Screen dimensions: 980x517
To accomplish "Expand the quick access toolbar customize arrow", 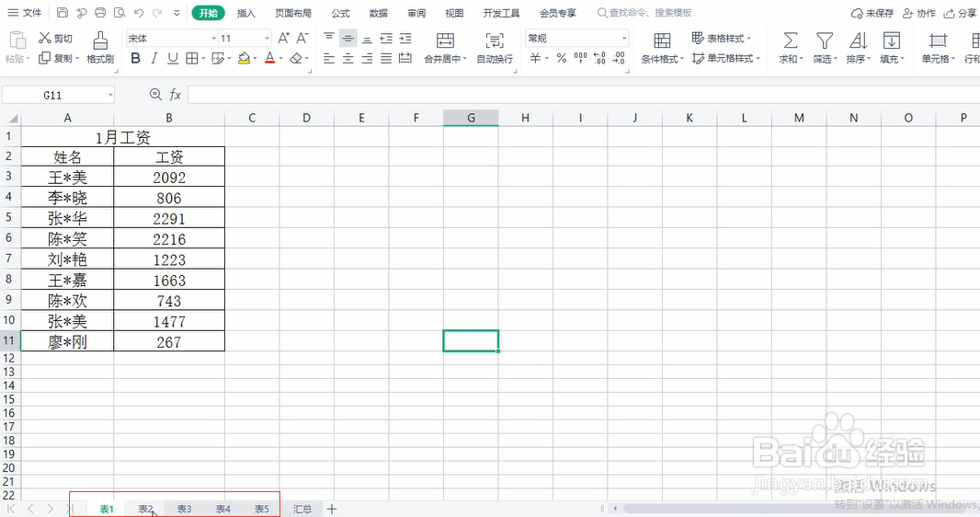I will (177, 13).
